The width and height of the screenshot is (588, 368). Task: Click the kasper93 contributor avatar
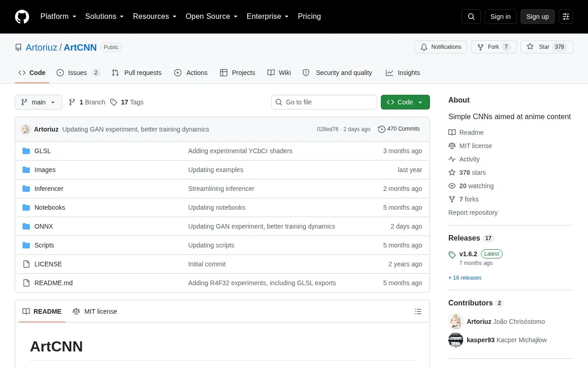tap(456, 340)
